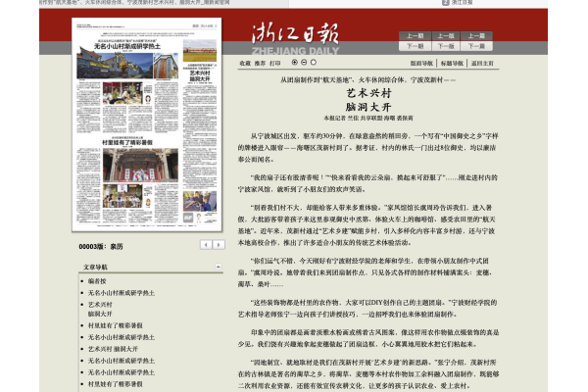
Task: Click 打印 link
Action: pos(275,62)
